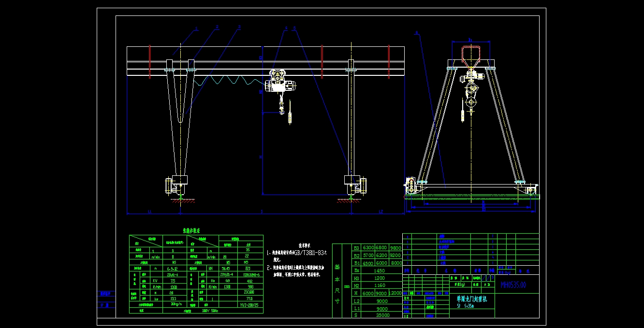
Task: Select the hanging pendant controller in front view
Action: coord(290,116)
